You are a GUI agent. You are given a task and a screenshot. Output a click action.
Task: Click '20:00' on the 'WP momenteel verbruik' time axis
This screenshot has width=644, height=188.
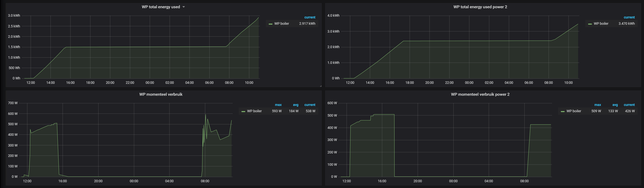click(x=98, y=181)
